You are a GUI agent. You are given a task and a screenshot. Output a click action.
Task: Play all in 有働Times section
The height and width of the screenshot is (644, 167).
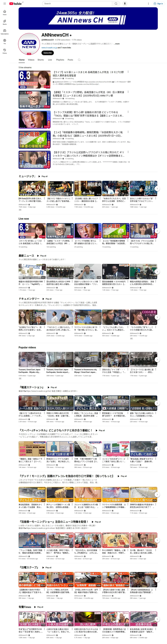click(x=39, y=607)
